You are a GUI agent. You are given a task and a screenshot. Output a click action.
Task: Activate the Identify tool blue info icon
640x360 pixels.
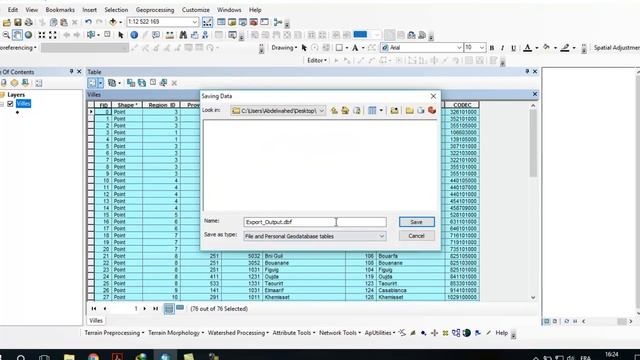[x=134, y=35]
